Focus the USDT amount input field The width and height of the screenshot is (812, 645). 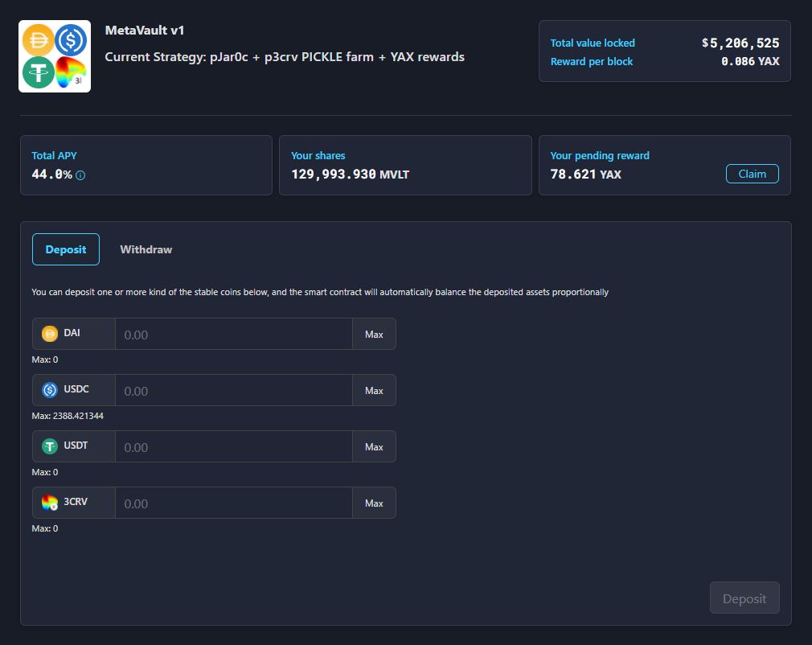pyautogui.click(x=234, y=446)
